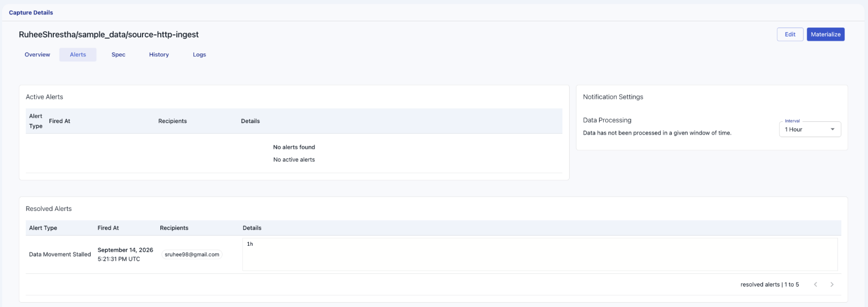Click the Resolved Alerts Fired At column header
Screen dimensions: 868x307
108,228
